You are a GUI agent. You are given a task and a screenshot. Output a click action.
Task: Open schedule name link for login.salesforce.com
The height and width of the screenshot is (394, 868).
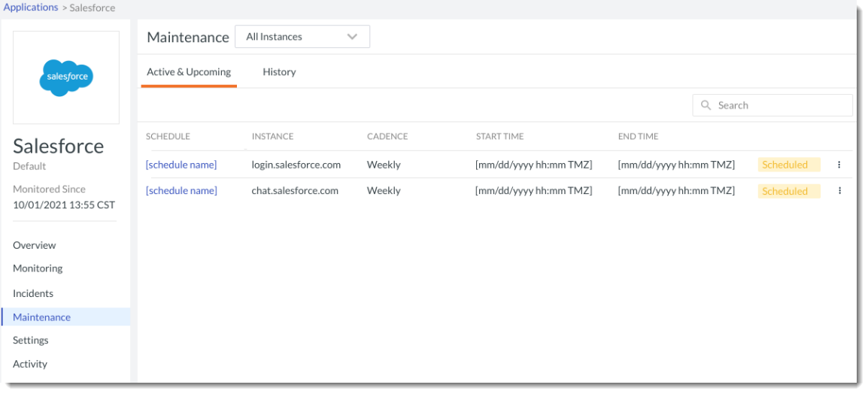pyautogui.click(x=181, y=165)
